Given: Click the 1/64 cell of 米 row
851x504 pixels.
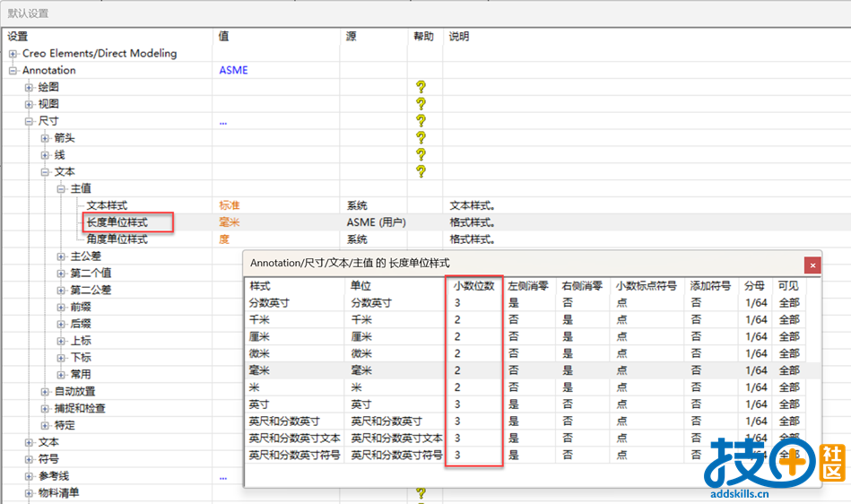Looking at the screenshot, I should click(x=756, y=387).
